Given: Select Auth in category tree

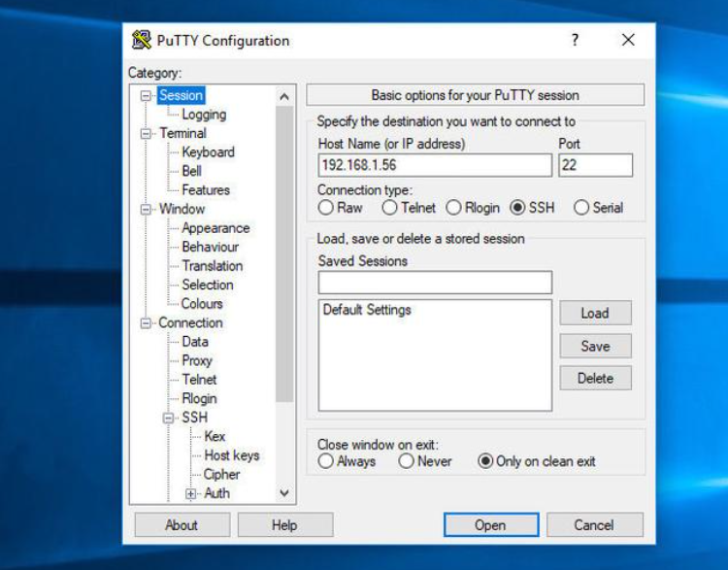Looking at the screenshot, I should click(216, 493).
